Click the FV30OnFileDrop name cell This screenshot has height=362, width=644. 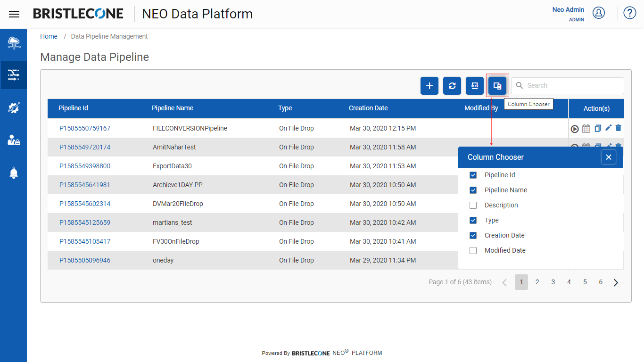pyautogui.click(x=176, y=241)
